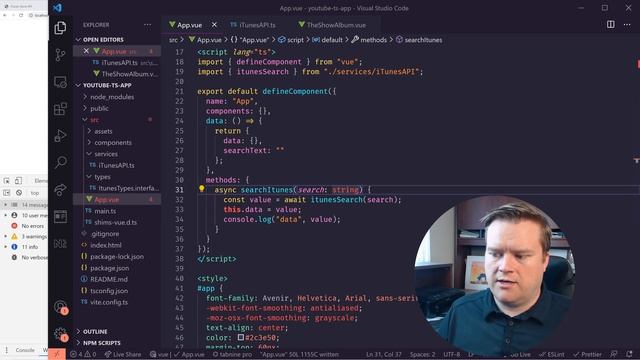Click the methods breadcrumb item

point(369,40)
